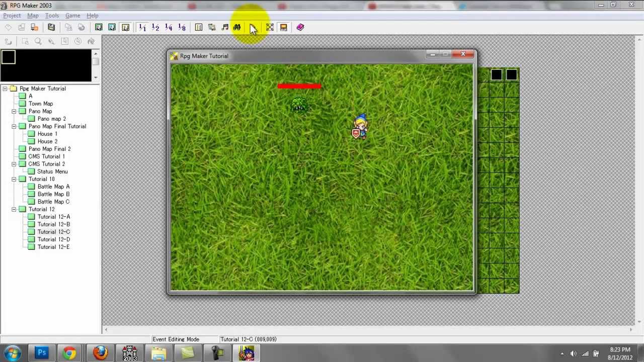Click the hero character in the game window
Screen dimensions: 644x362
[360, 126]
